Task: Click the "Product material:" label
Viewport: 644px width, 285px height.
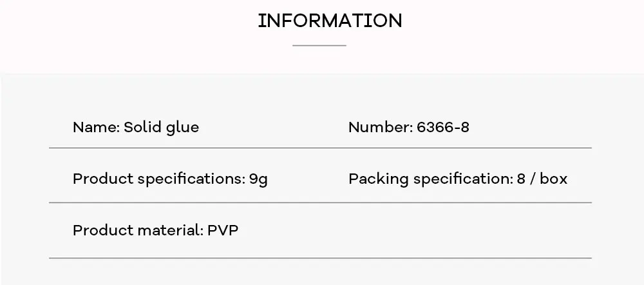Action: click(138, 230)
